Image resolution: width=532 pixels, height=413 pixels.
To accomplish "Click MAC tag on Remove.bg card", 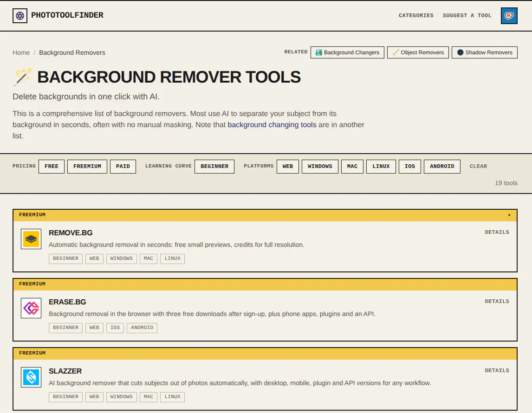I will (x=148, y=259).
